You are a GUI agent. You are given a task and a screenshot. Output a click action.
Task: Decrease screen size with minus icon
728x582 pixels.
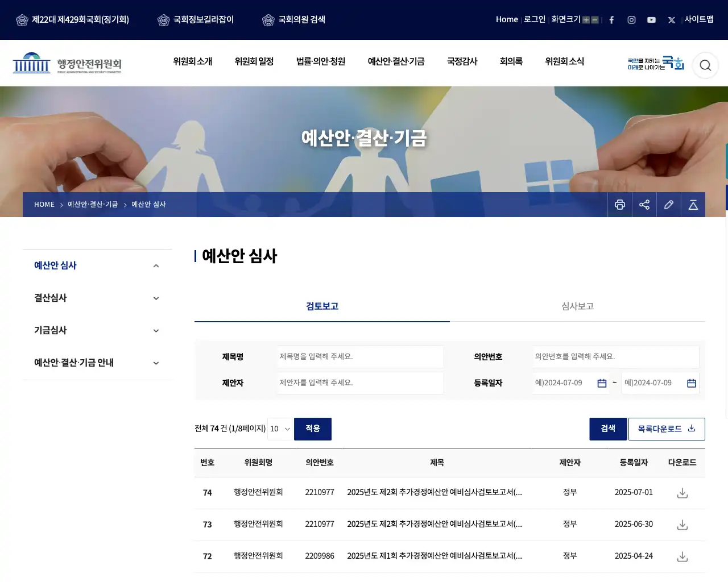coord(595,20)
